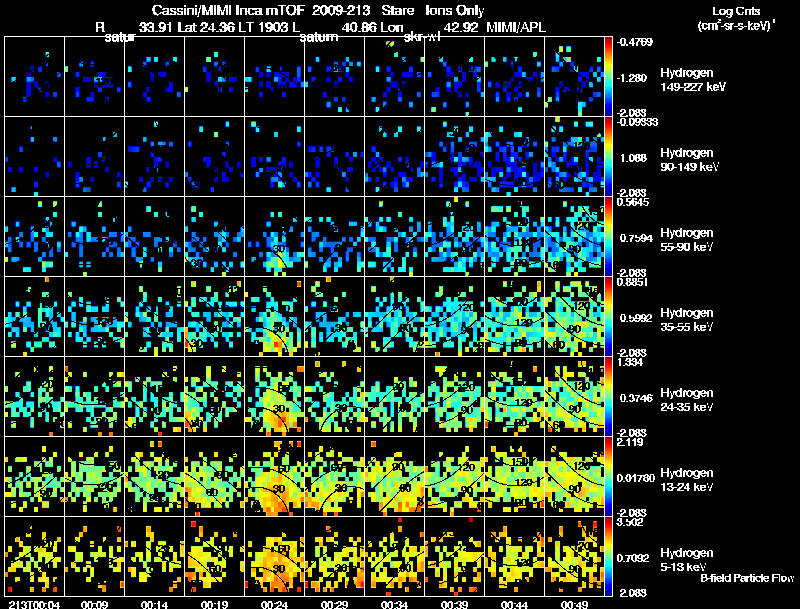The image size is (800, 609).
Task: Click the 'Log Cnts' colorbar heading
Action: click(735, 11)
